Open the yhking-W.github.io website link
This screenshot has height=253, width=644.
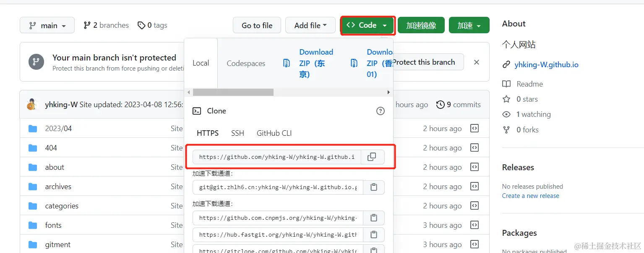pos(546,65)
